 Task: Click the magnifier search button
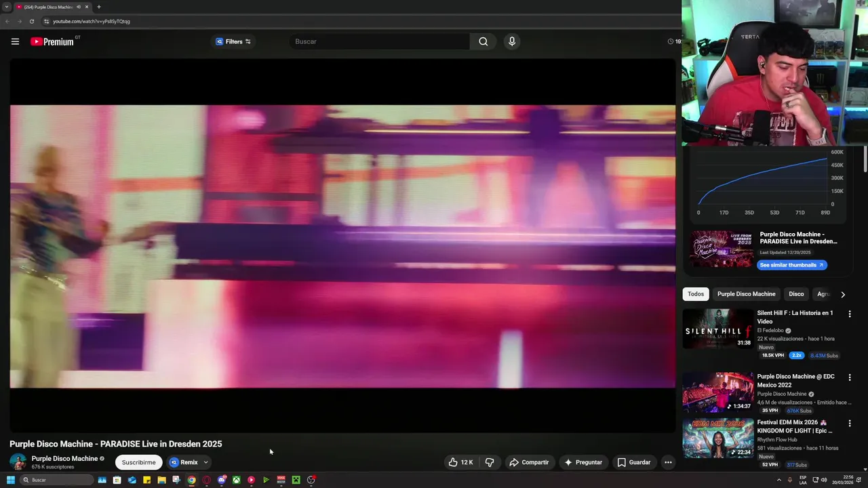(x=483, y=41)
